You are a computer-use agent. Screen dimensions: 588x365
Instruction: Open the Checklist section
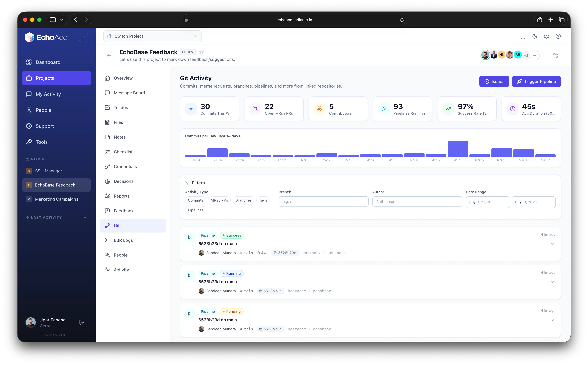pos(133,152)
